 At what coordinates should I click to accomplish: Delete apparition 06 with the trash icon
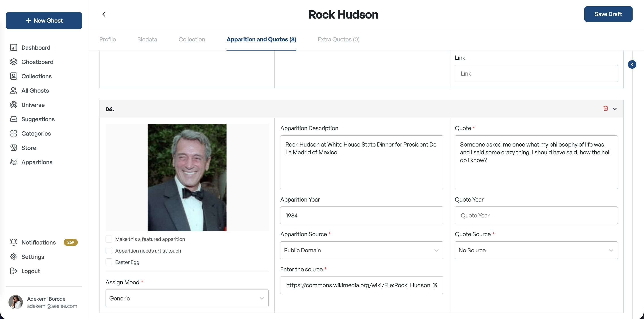coord(606,108)
